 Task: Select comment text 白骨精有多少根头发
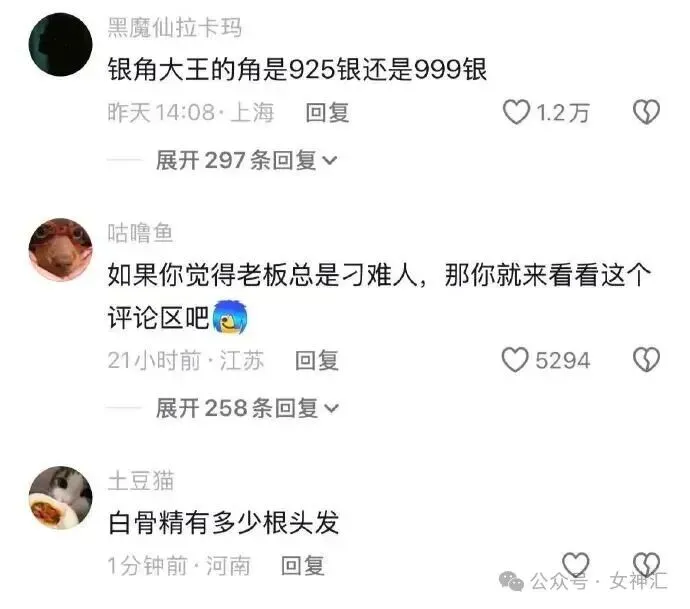pos(224,523)
